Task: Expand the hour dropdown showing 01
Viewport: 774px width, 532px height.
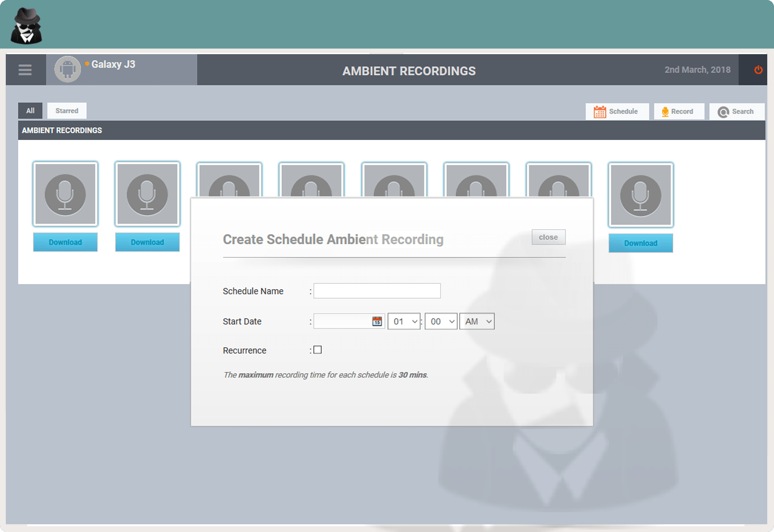Action: coord(404,322)
